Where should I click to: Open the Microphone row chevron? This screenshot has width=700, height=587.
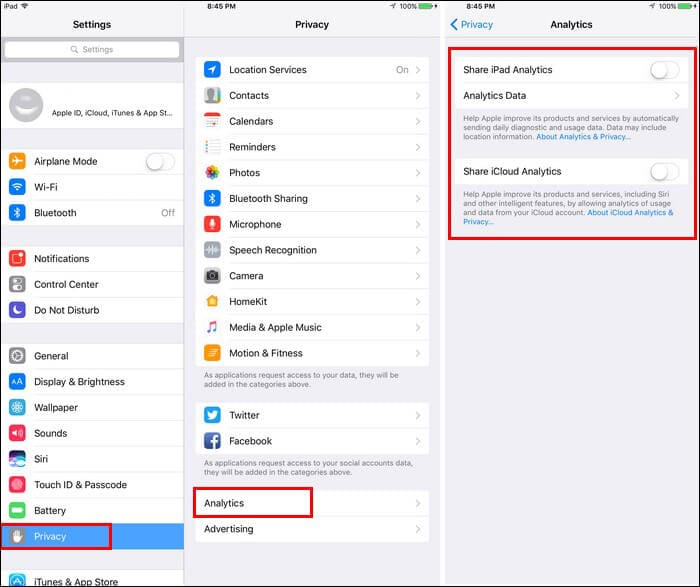pyautogui.click(x=418, y=224)
